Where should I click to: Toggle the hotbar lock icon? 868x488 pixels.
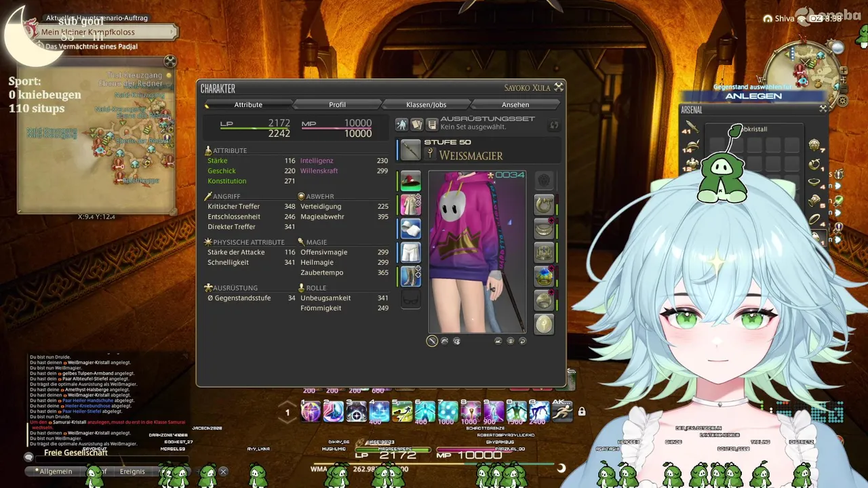(581, 411)
